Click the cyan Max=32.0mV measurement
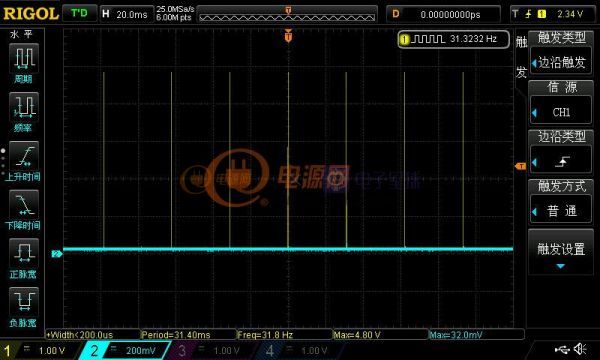Image resolution: width=600 pixels, height=360 pixels. [456, 335]
